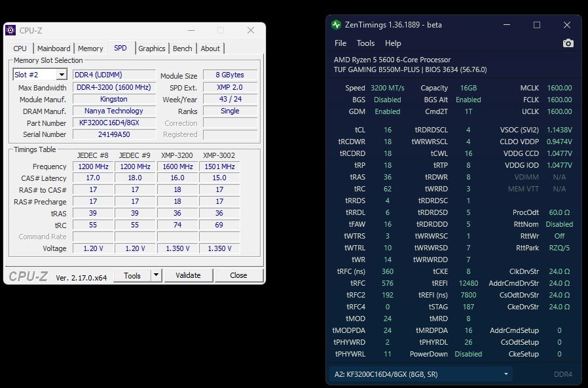Screen dimensions: 588x388
Task: Click the JEDEC #8 column header
Action: point(92,155)
